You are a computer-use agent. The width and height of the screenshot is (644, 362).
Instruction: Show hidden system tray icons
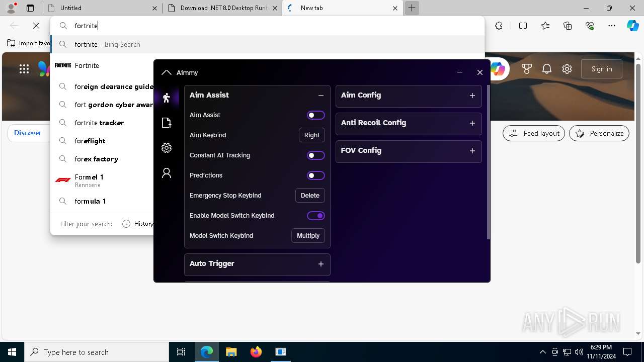[542, 352]
